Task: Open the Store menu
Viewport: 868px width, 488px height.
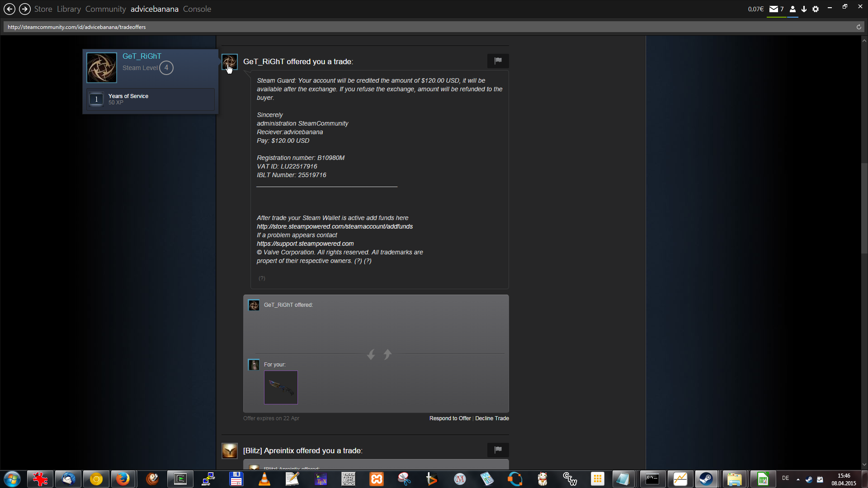Action: pyautogui.click(x=43, y=9)
